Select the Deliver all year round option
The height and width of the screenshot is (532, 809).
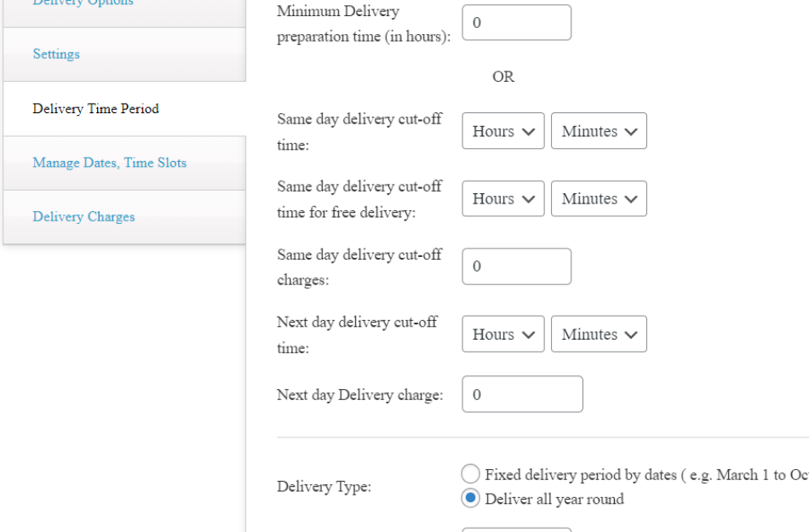point(470,498)
